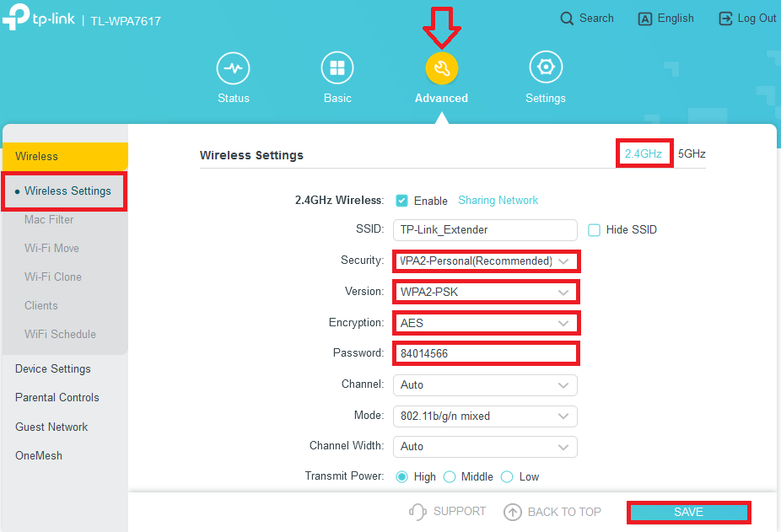The image size is (781, 532).
Task: Select Low transmit power option
Action: click(507, 477)
